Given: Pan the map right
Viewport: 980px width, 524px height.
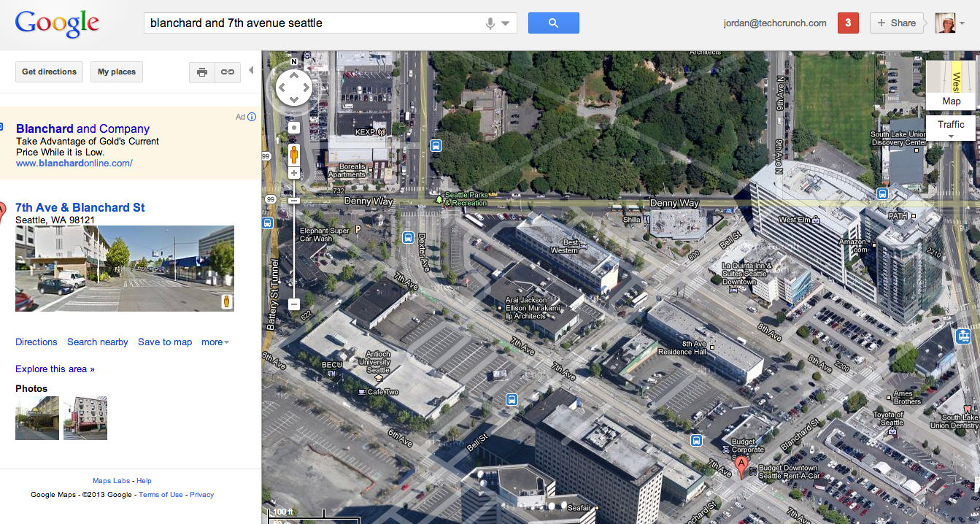Looking at the screenshot, I should tap(306, 88).
